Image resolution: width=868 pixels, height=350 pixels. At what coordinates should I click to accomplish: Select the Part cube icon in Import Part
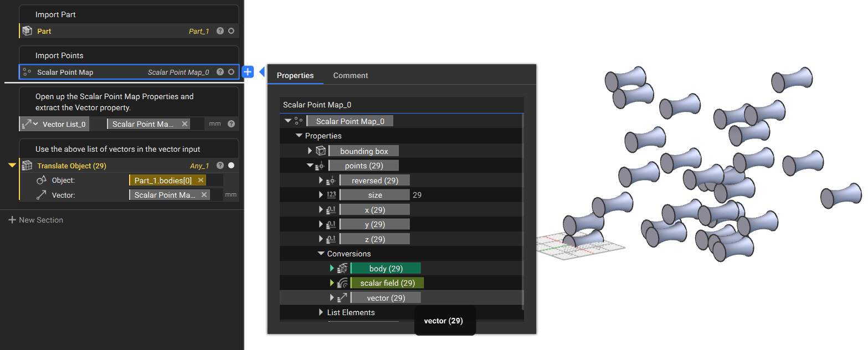click(27, 31)
